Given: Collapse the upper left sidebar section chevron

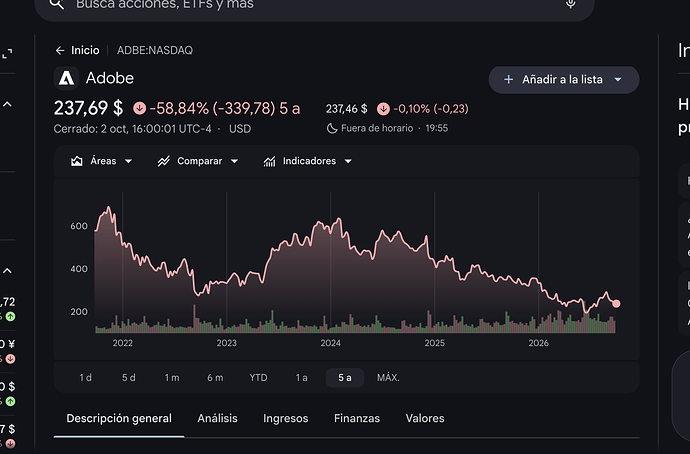Looking at the screenshot, I should coord(7,105).
